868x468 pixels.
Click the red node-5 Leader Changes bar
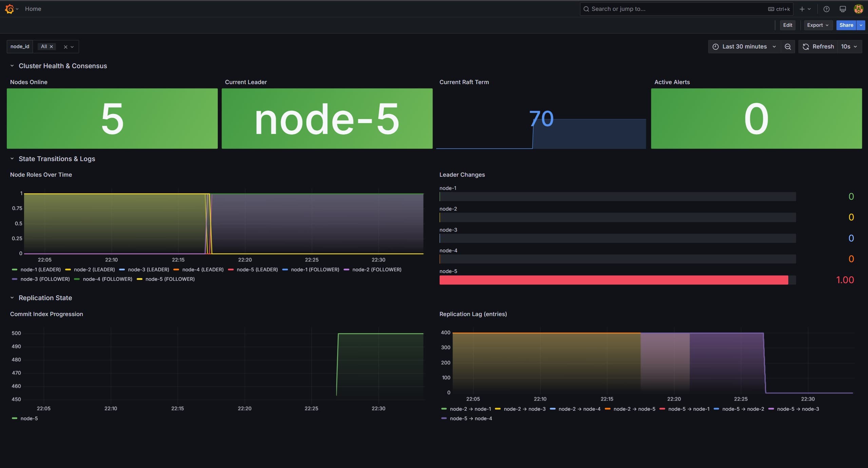click(x=614, y=280)
